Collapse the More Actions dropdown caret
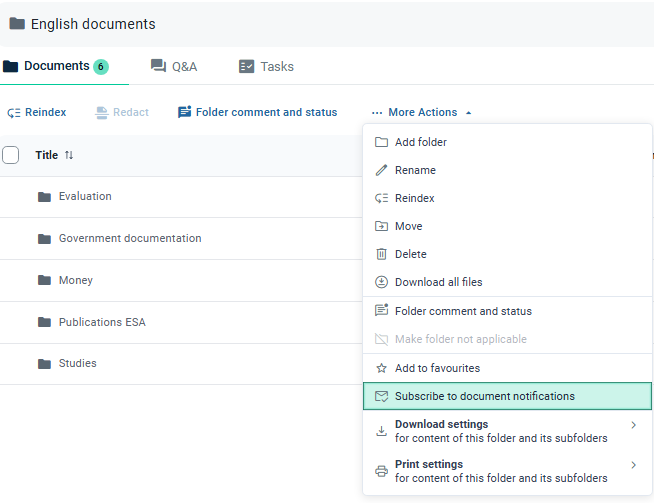The image size is (654, 503). coord(468,113)
